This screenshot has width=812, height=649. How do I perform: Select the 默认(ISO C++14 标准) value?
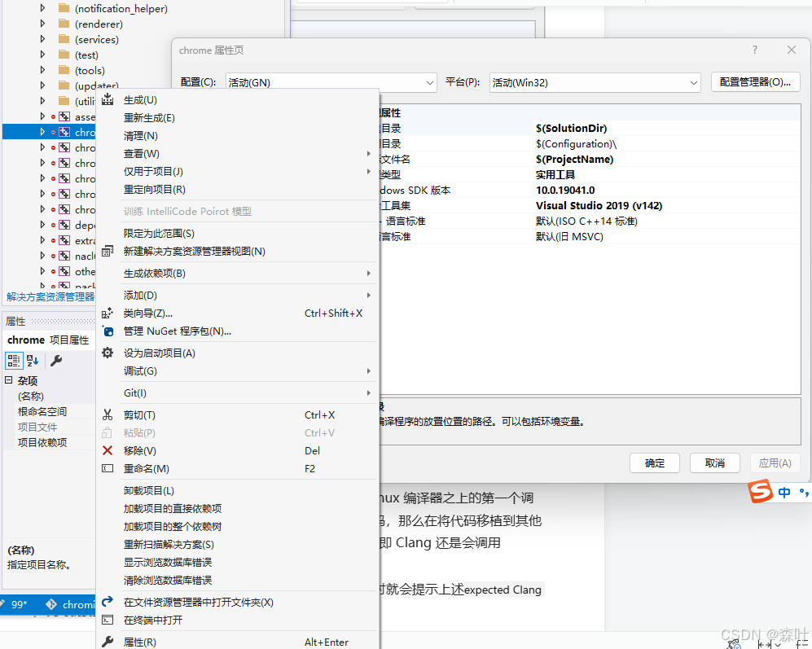pos(586,221)
